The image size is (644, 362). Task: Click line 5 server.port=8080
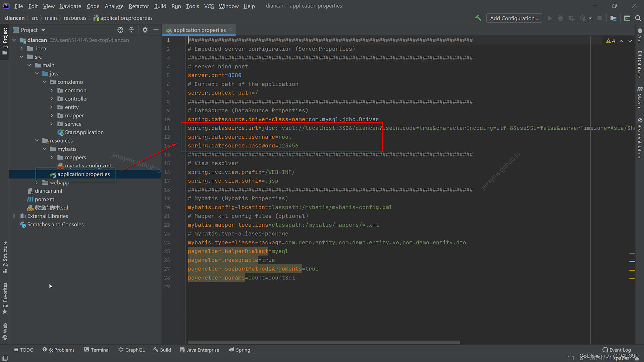(x=214, y=75)
